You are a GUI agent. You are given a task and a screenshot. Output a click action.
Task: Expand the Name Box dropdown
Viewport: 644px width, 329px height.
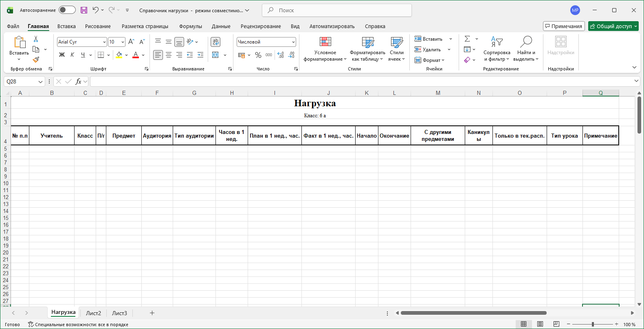pyautogui.click(x=40, y=82)
